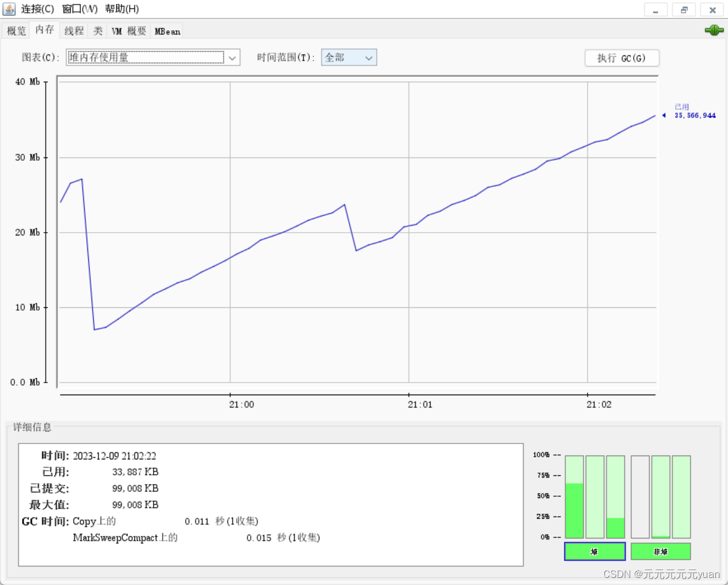The image size is (728, 585).
Task: Select the 堆 heap button
Action: pyautogui.click(x=595, y=552)
